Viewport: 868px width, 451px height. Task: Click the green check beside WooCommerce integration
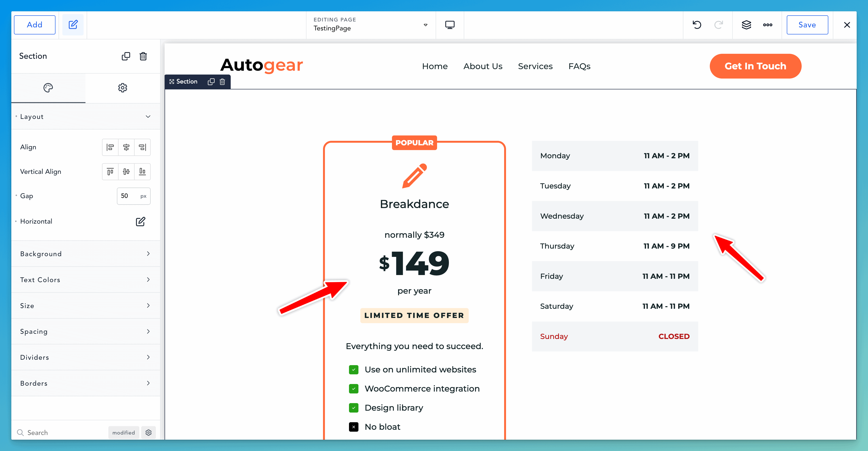pyautogui.click(x=353, y=389)
